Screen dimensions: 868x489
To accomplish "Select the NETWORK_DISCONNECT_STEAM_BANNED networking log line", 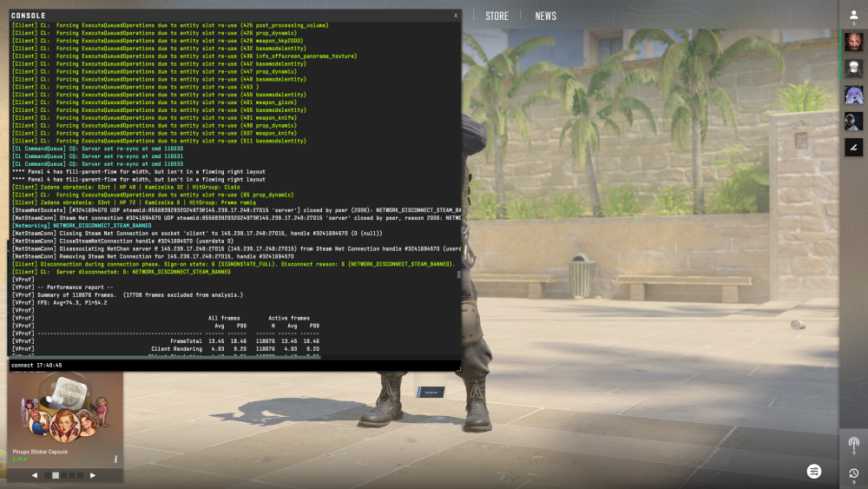I will [x=82, y=226].
